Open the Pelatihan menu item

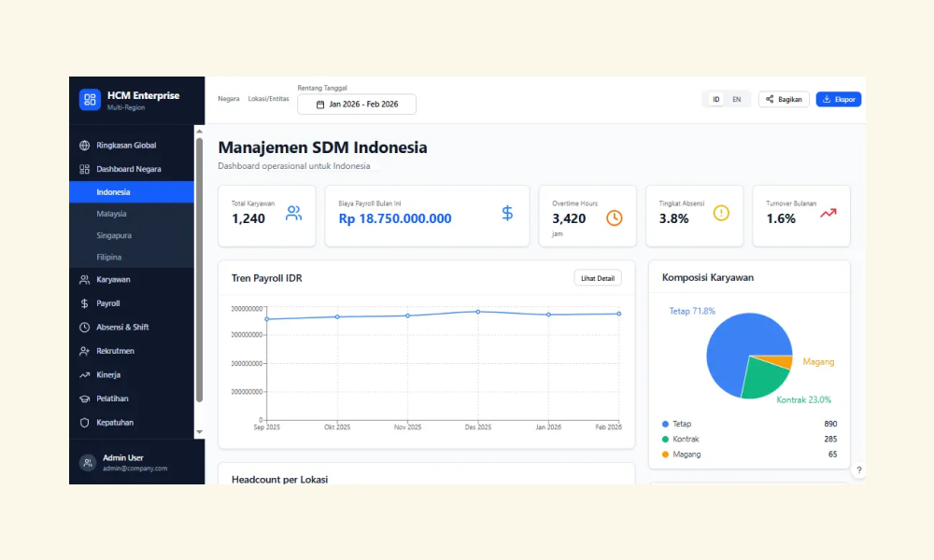(132, 399)
